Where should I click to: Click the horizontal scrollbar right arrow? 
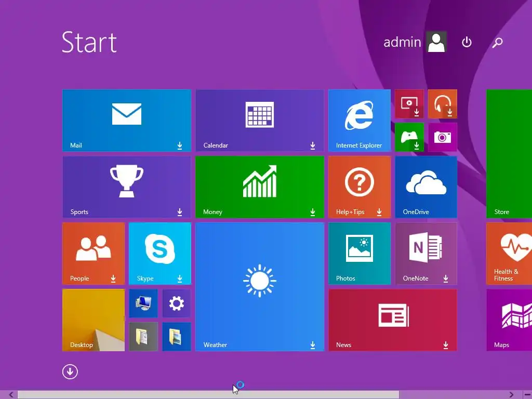511,395
